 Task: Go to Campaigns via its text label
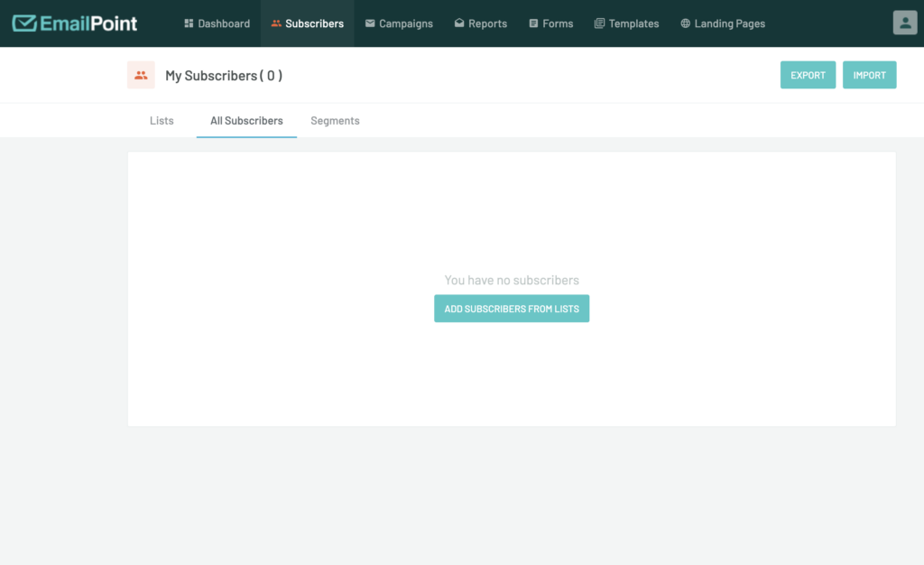tap(406, 23)
